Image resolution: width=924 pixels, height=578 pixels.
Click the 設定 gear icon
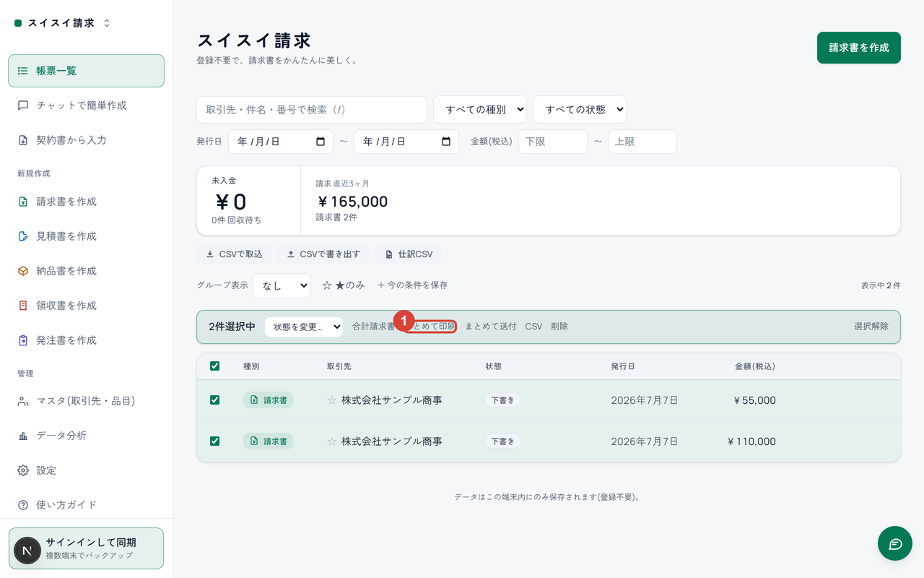tap(23, 470)
